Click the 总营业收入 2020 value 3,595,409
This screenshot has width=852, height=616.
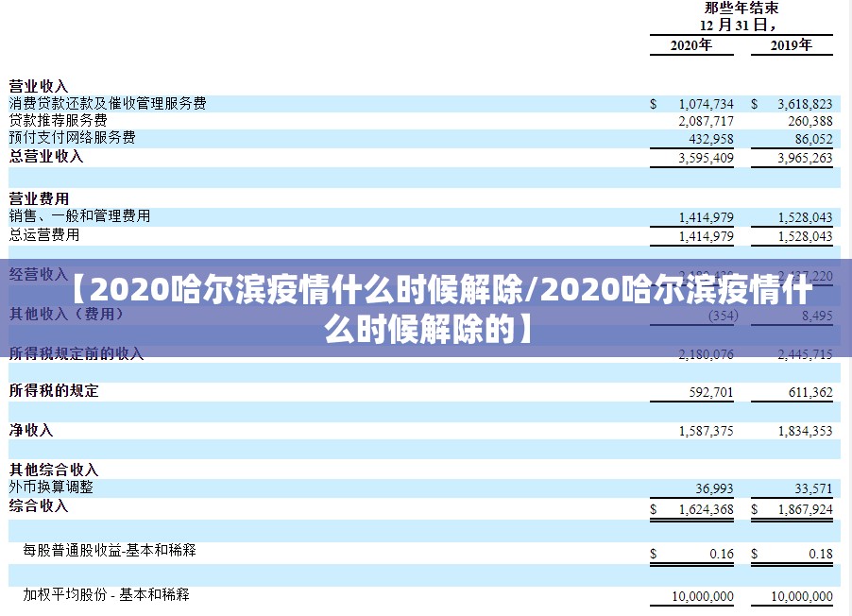pos(706,158)
